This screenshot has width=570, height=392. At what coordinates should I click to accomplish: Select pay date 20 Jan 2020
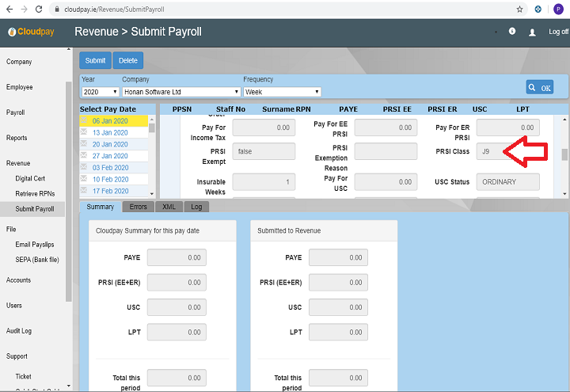(x=110, y=145)
